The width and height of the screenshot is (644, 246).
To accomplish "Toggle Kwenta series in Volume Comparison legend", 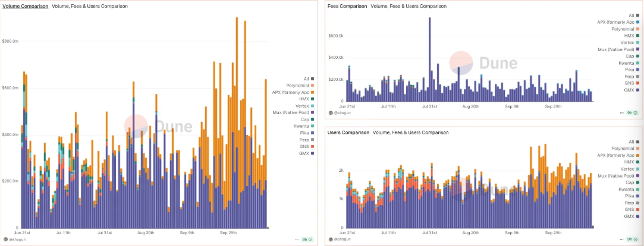I will [x=305, y=127].
